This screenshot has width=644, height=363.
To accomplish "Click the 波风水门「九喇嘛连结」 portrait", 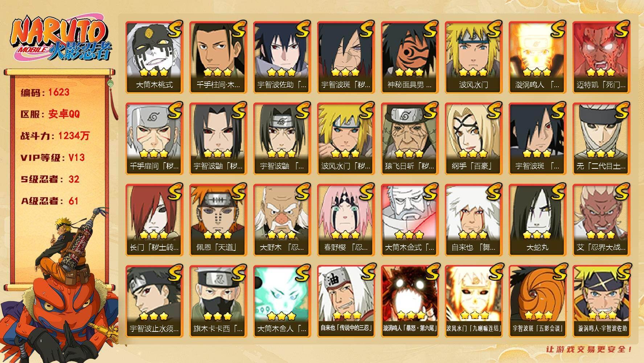I will [473, 301].
